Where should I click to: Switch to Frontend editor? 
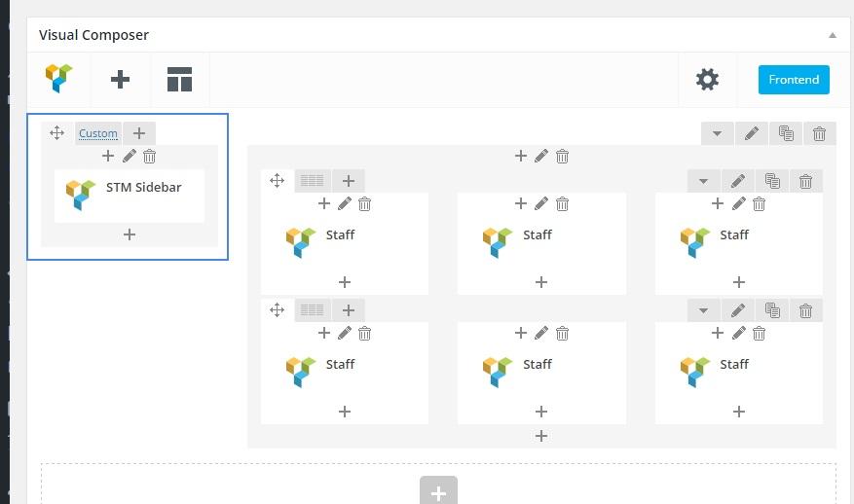pos(794,79)
